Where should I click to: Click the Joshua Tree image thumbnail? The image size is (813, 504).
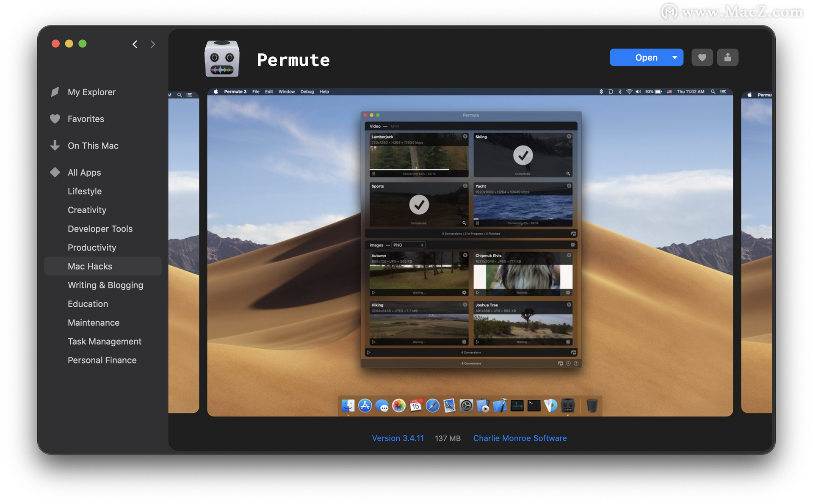click(523, 324)
